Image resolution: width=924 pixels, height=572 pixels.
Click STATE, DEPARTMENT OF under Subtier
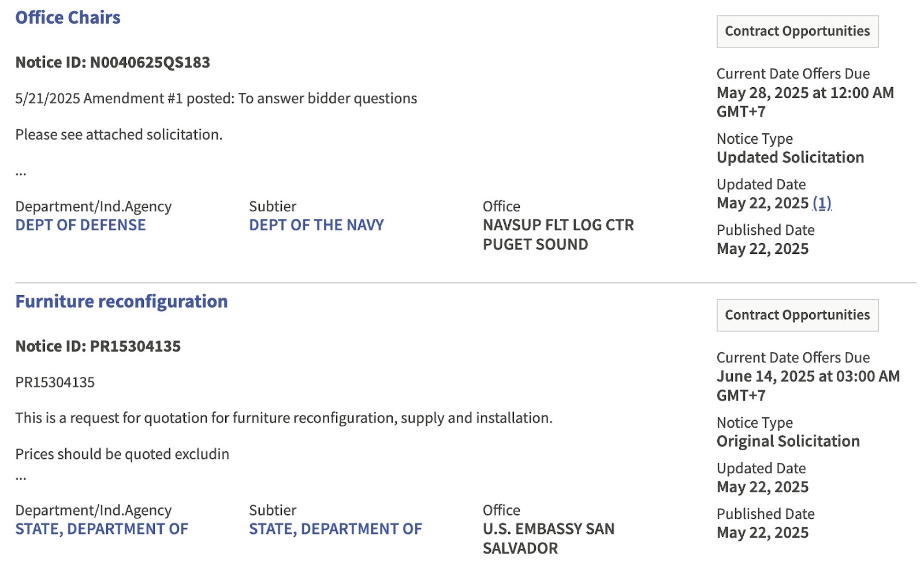335,529
